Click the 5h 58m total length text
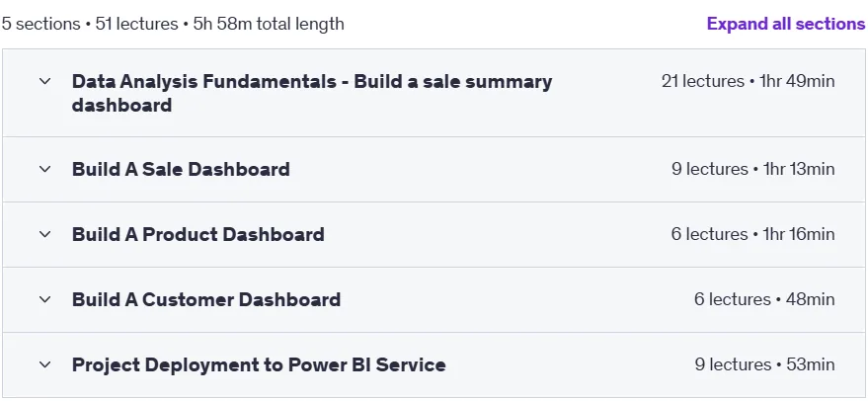 (269, 24)
